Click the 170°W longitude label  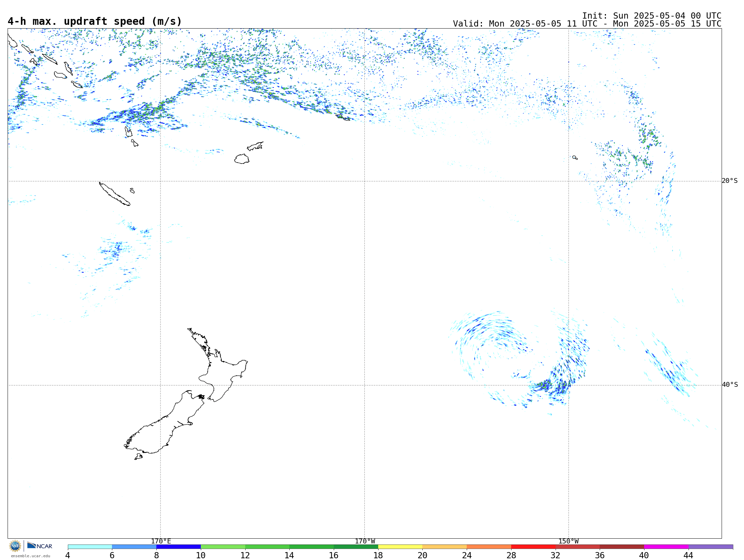tap(365, 541)
